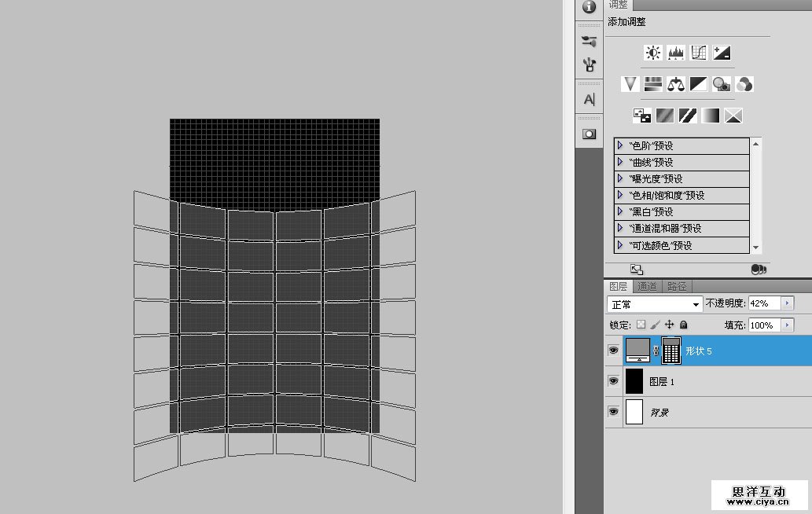Viewport: 812px width, 514px height.
Task: Select the 形状 5 vector mask thumbnail
Action: click(x=671, y=351)
